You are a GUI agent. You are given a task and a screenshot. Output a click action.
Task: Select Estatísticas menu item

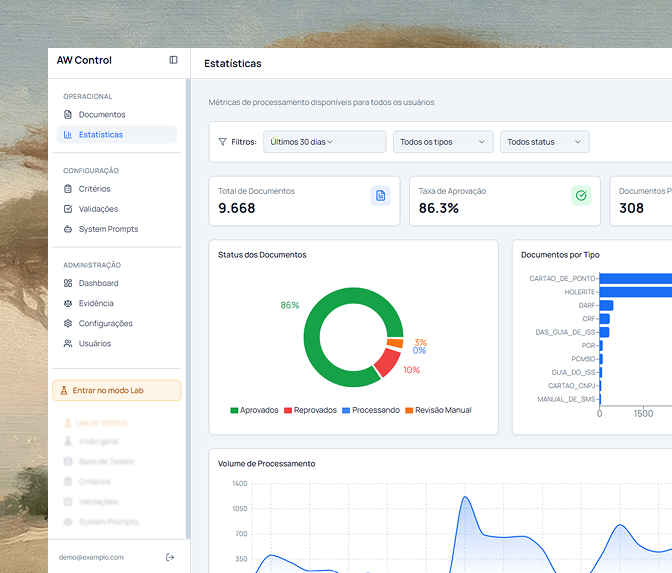click(x=117, y=135)
